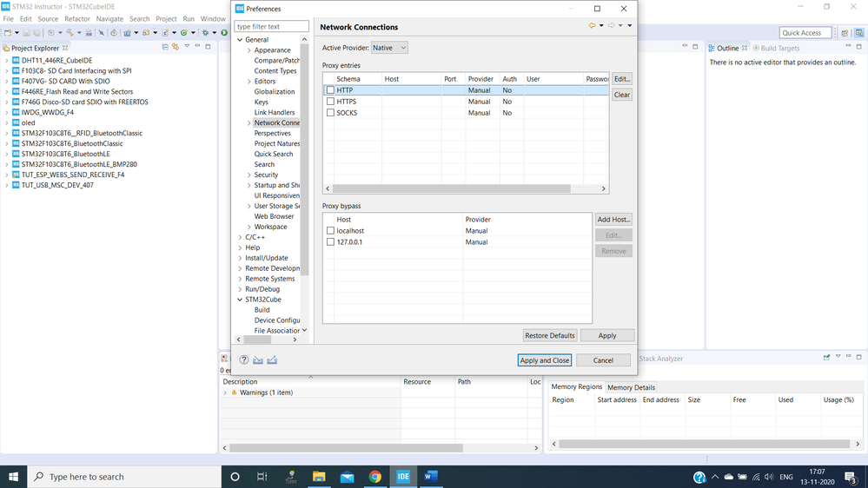Click the Restore Defaults button
868x488 pixels.
550,335
